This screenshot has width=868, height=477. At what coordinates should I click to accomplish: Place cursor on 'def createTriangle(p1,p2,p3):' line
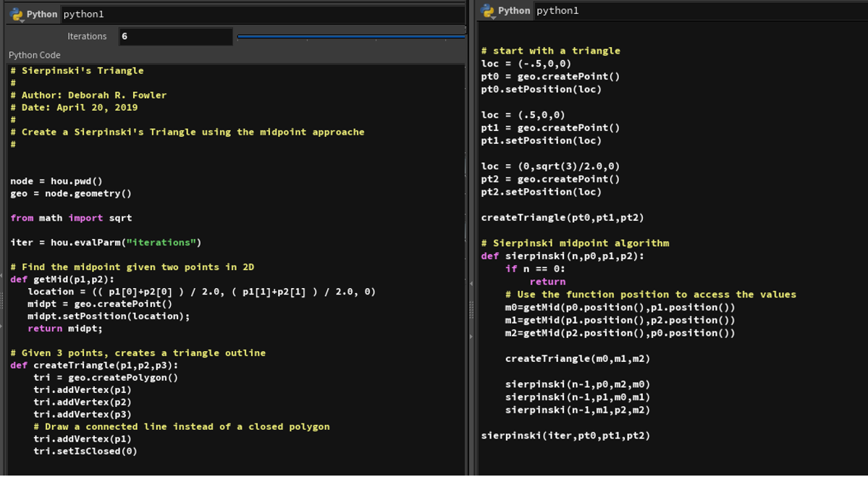[94, 365]
